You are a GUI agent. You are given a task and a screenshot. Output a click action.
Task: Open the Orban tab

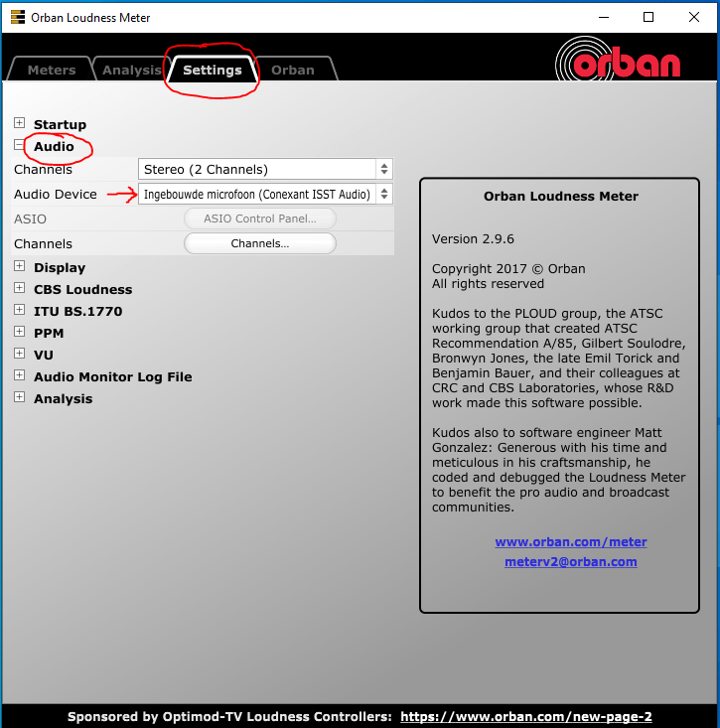tap(292, 70)
